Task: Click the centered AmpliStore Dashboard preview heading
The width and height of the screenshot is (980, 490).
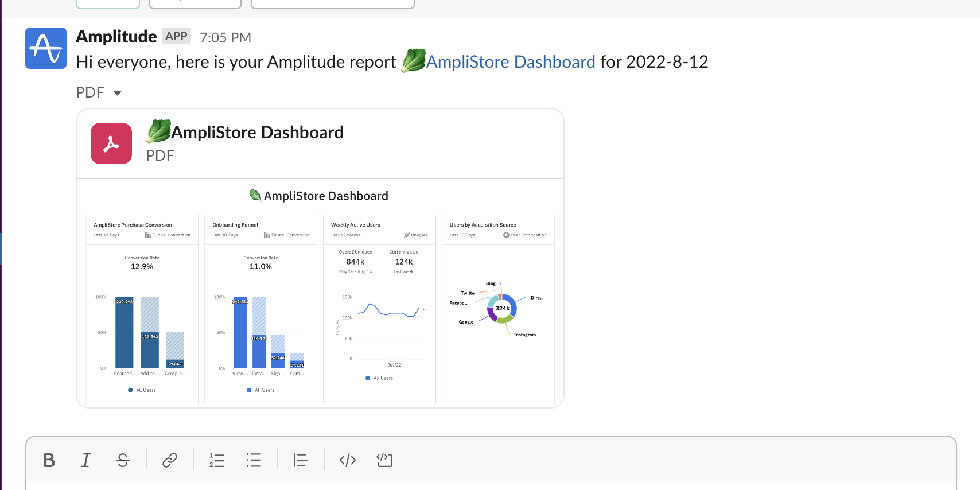Action: [x=320, y=196]
